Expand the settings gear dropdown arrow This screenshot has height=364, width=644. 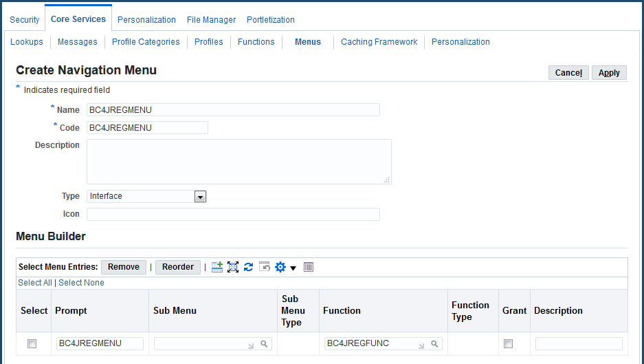[293, 268]
